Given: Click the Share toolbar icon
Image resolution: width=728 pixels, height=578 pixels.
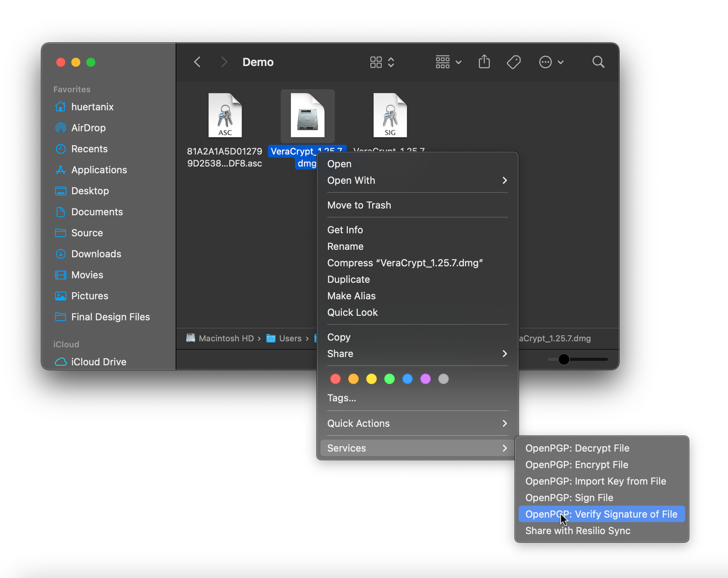Looking at the screenshot, I should (x=484, y=62).
